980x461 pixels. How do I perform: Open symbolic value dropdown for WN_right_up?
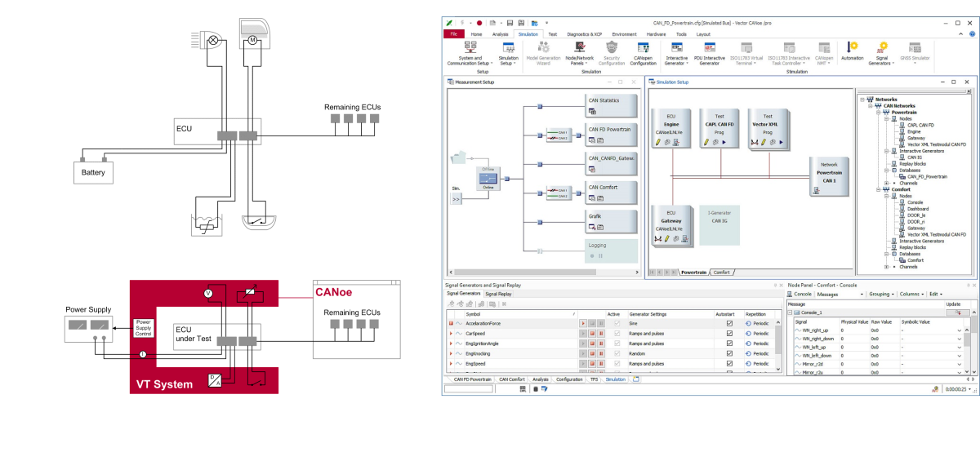pyautogui.click(x=959, y=330)
